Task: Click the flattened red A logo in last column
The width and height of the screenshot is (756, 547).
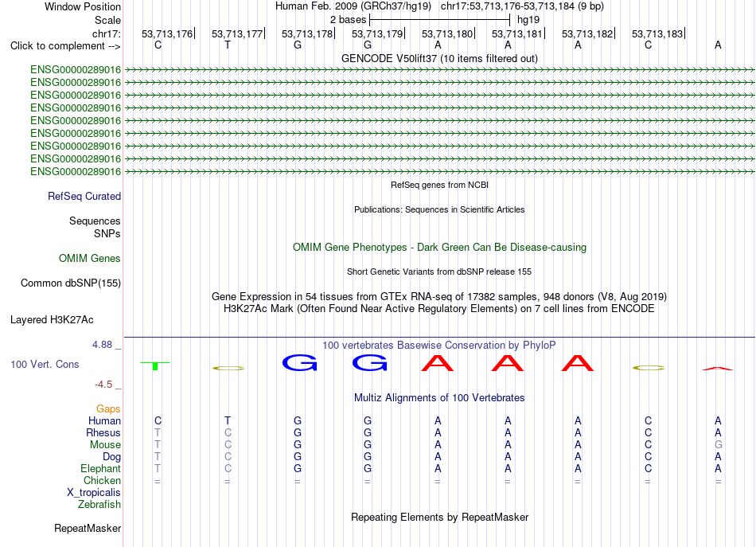Action: [x=718, y=369]
